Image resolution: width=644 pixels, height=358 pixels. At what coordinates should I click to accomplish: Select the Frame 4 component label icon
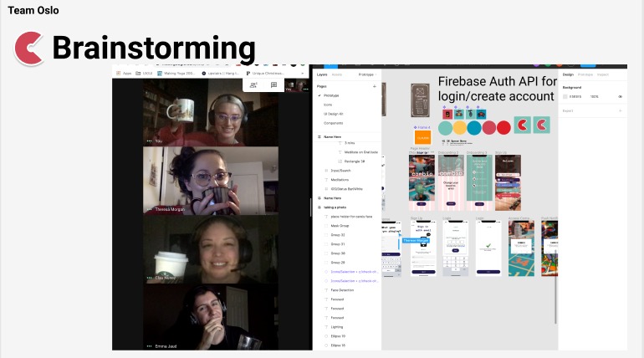pos(415,127)
